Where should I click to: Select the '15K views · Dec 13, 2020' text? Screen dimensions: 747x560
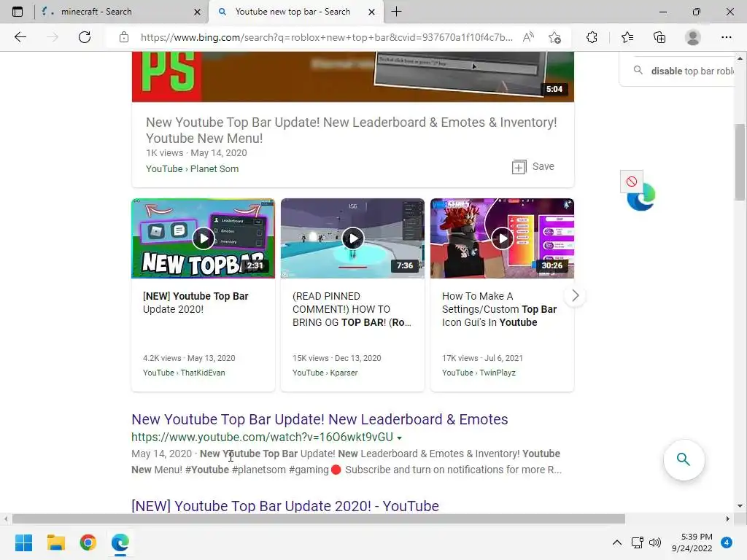coord(337,358)
